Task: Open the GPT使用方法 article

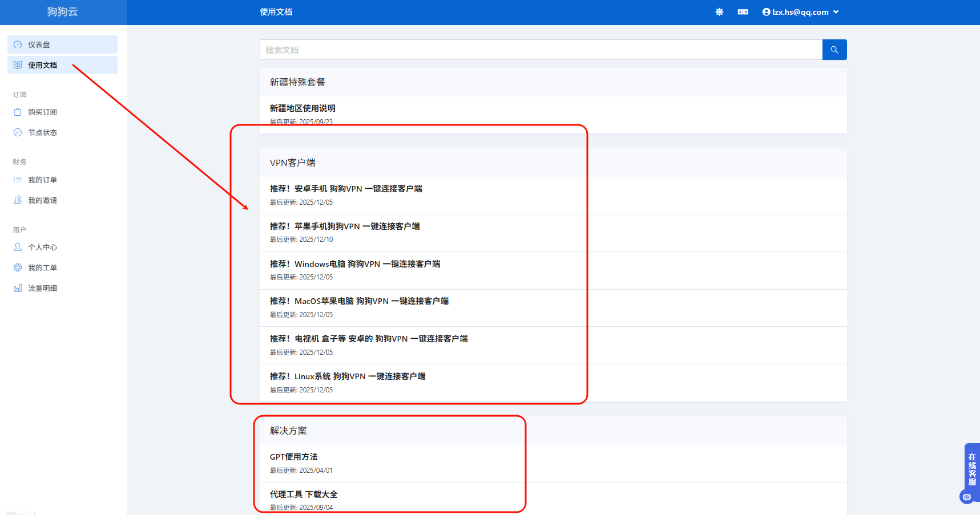Action: pos(293,457)
